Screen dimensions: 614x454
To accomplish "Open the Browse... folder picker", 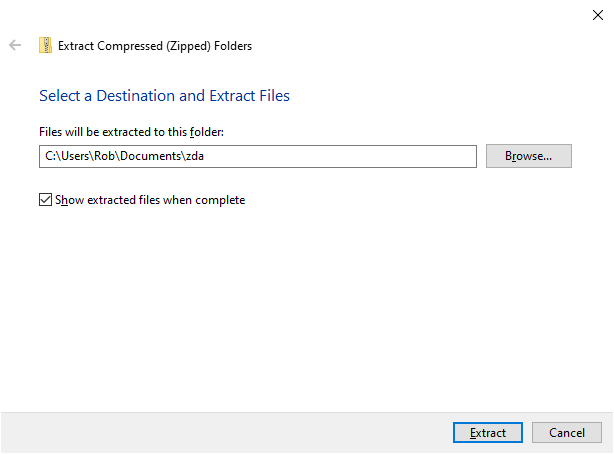I will coord(528,156).
